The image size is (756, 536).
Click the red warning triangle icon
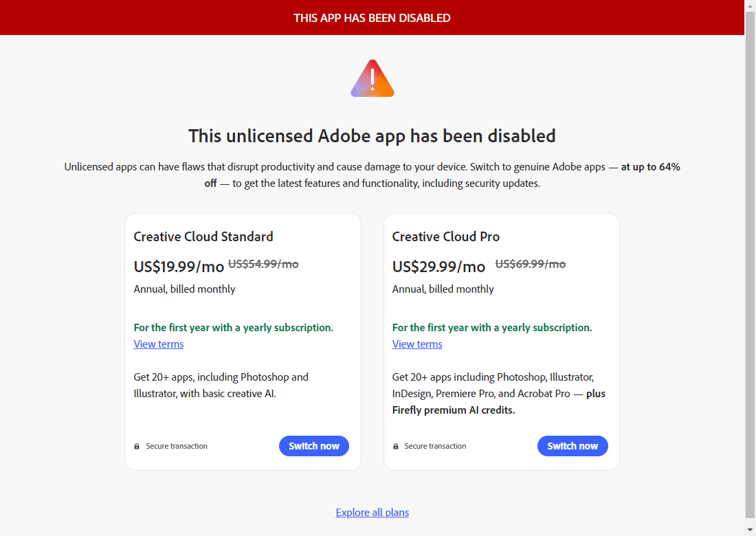tap(372, 79)
